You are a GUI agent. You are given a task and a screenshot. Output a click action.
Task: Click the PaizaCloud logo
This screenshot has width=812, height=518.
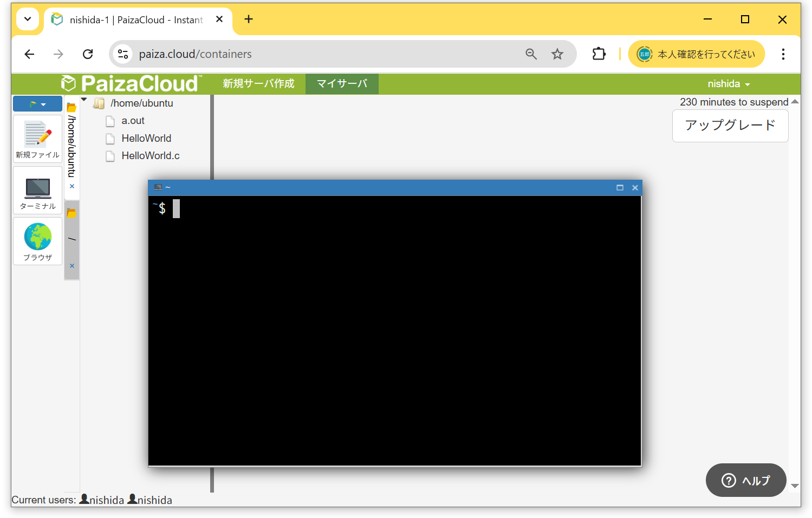(131, 84)
